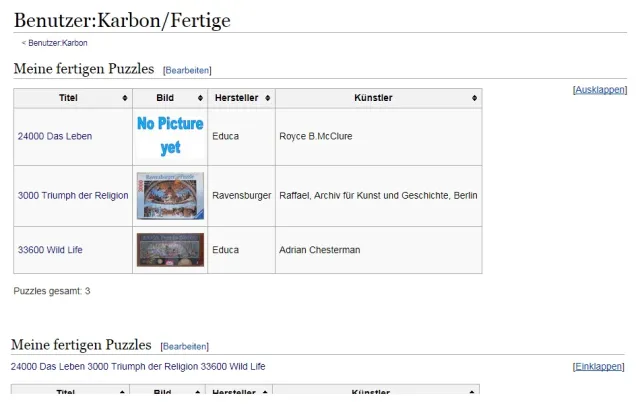
Task: Open 24000 Das Leben link in bottom list
Action: (x=48, y=366)
